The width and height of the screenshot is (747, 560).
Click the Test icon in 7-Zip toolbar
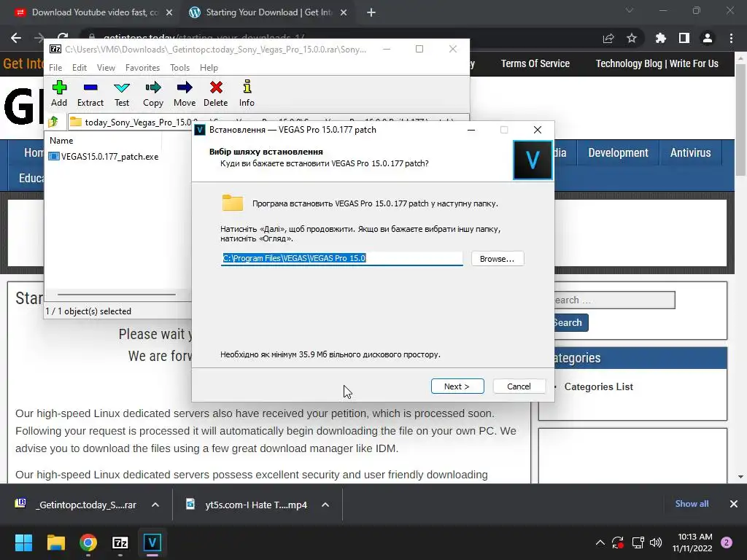122,93
